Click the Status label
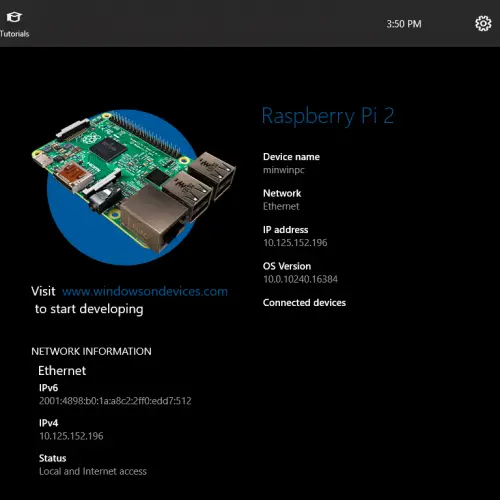Image resolution: width=500 pixels, height=500 pixels. (x=53, y=458)
